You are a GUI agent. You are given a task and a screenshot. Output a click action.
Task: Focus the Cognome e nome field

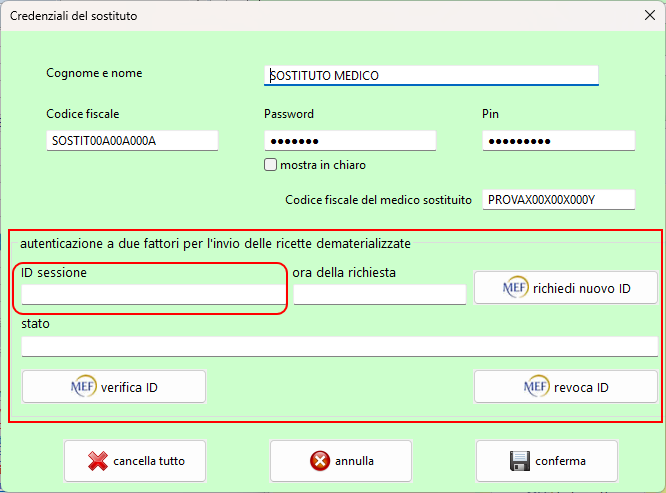431,75
